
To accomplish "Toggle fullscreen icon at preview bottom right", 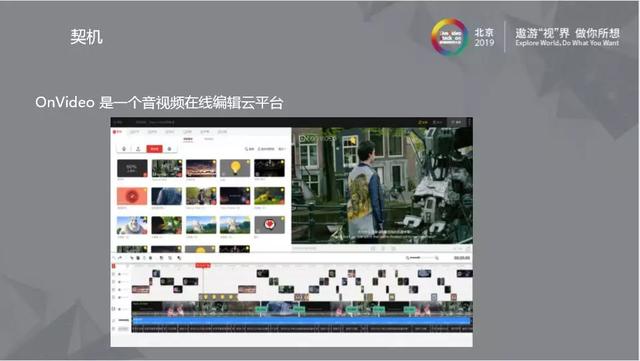I will tap(468, 248).
